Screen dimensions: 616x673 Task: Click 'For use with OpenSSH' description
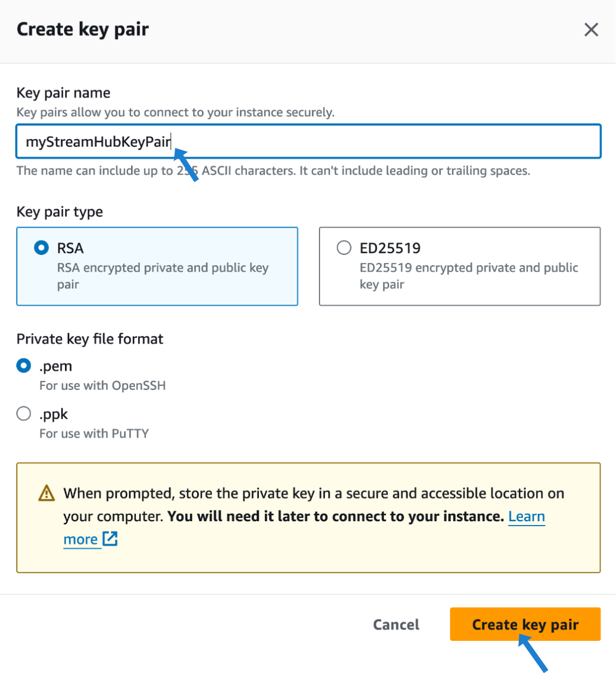point(103,385)
